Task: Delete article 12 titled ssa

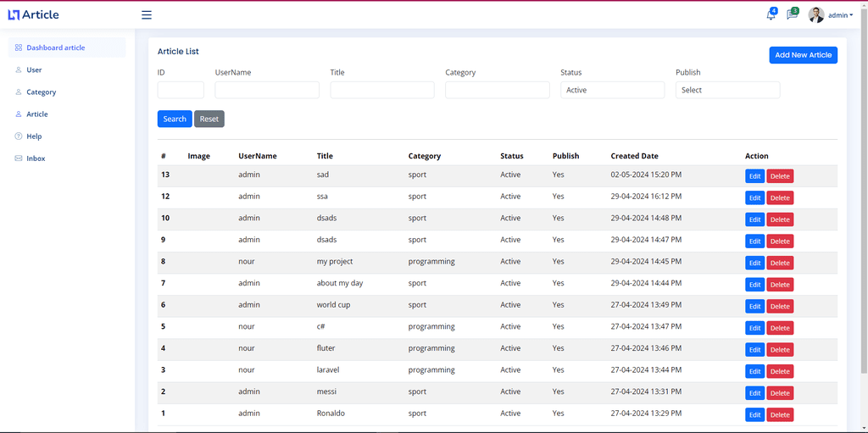Action: click(780, 197)
